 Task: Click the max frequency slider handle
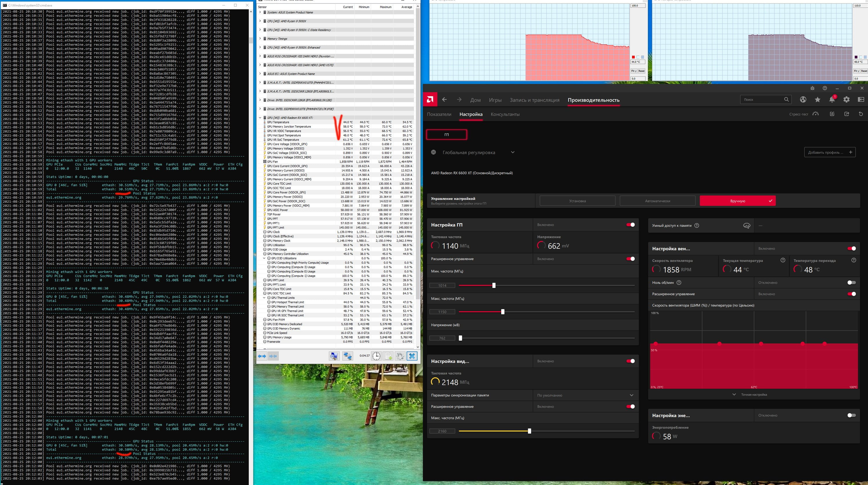[x=503, y=311]
